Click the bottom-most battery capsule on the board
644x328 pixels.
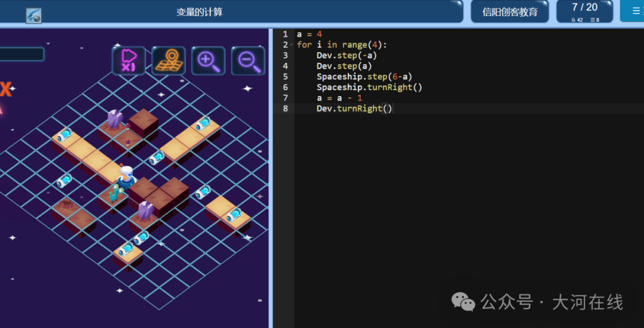pyautogui.click(x=125, y=249)
